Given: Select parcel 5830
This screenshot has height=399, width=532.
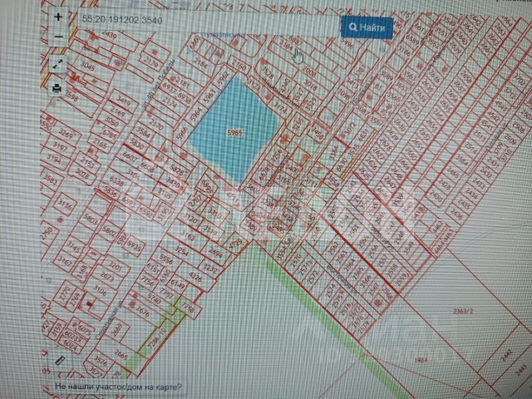Looking at the screenshot, I should [136, 144].
